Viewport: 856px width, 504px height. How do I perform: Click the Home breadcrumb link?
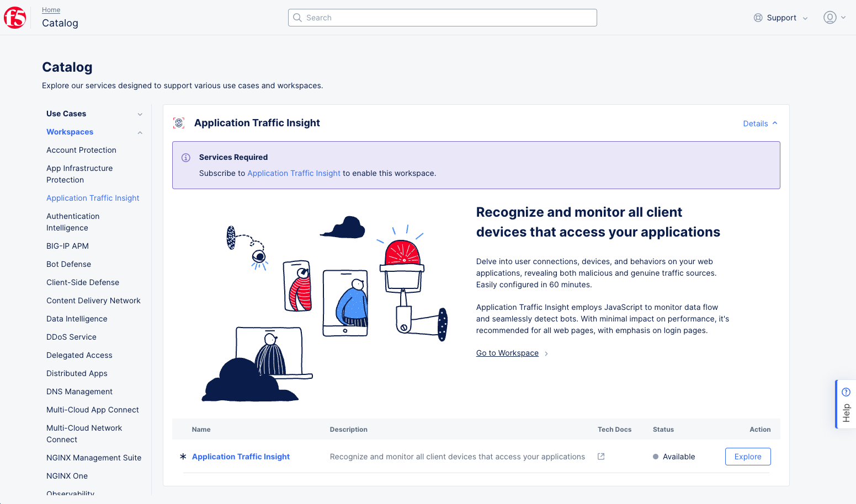pyautogui.click(x=51, y=9)
